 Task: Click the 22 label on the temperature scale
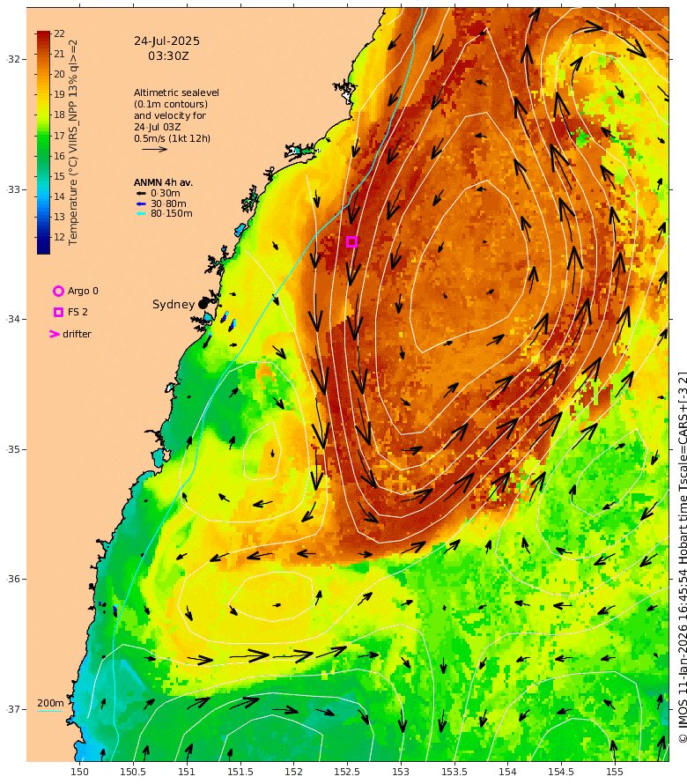pyautogui.click(x=60, y=33)
